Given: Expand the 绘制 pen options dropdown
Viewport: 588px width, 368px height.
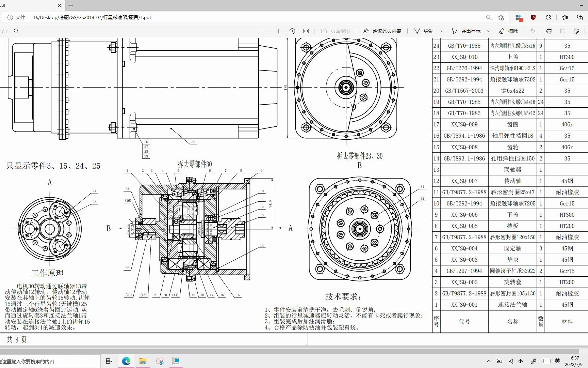Looking at the screenshot, I should [x=442, y=31].
